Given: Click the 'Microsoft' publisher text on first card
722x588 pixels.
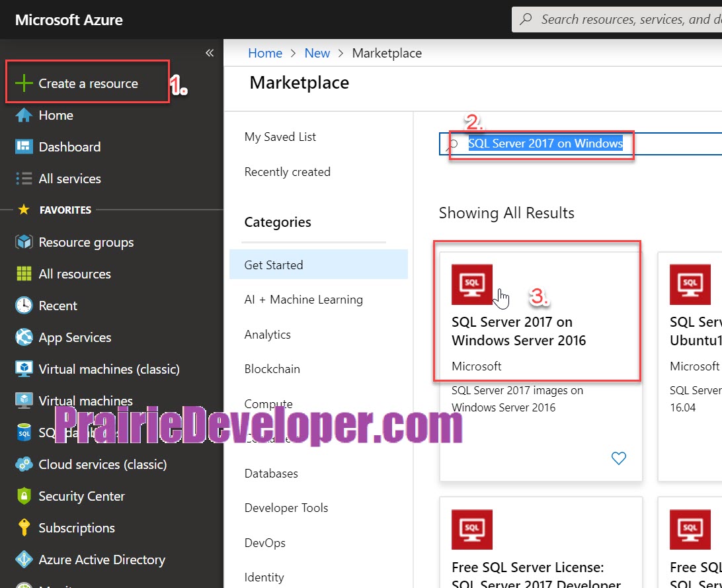Looking at the screenshot, I should click(476, 366).
